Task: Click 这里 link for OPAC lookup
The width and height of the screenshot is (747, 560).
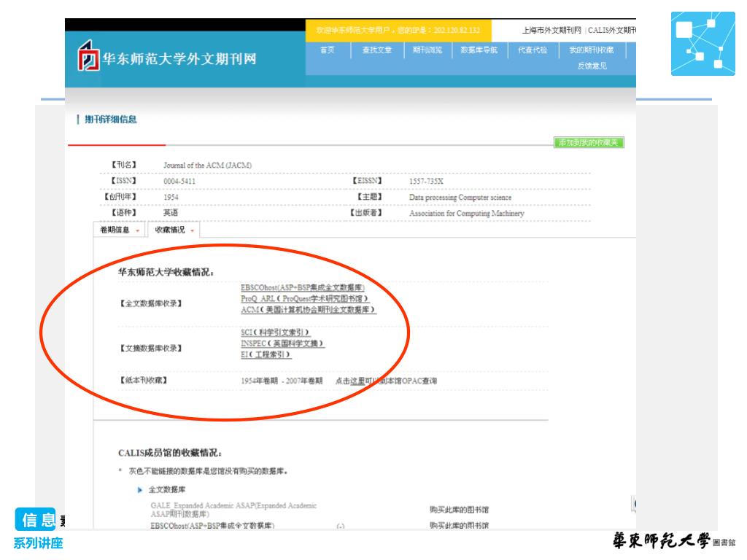Action: pos(357,381)
